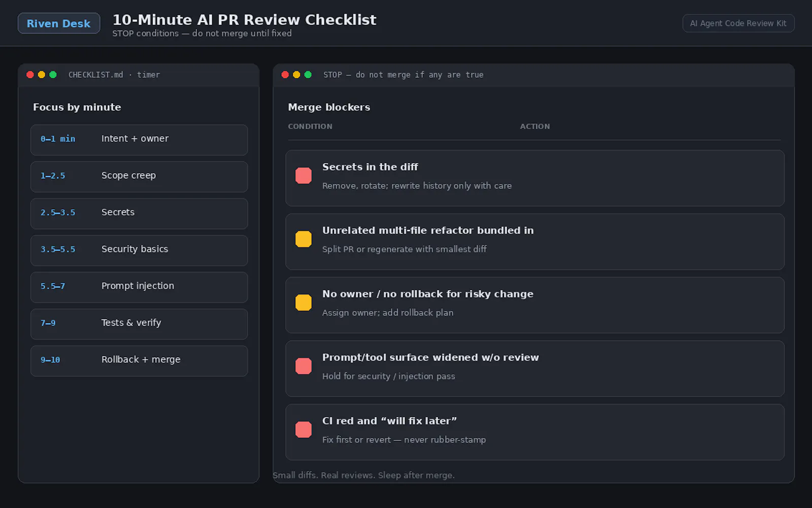The width and height of the screenshot is (812, 508).
Task: Click 'Small diffs. Real reviews. Sleep after merge.'
Action: 363,475
